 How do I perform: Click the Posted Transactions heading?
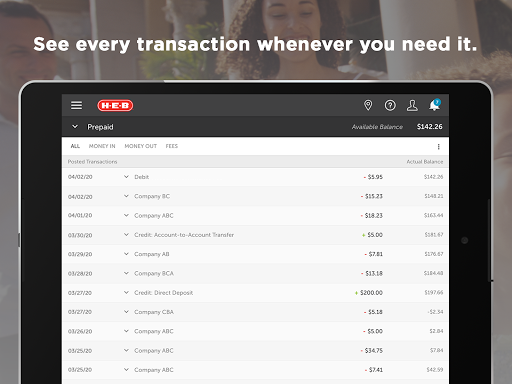point(92,162)
